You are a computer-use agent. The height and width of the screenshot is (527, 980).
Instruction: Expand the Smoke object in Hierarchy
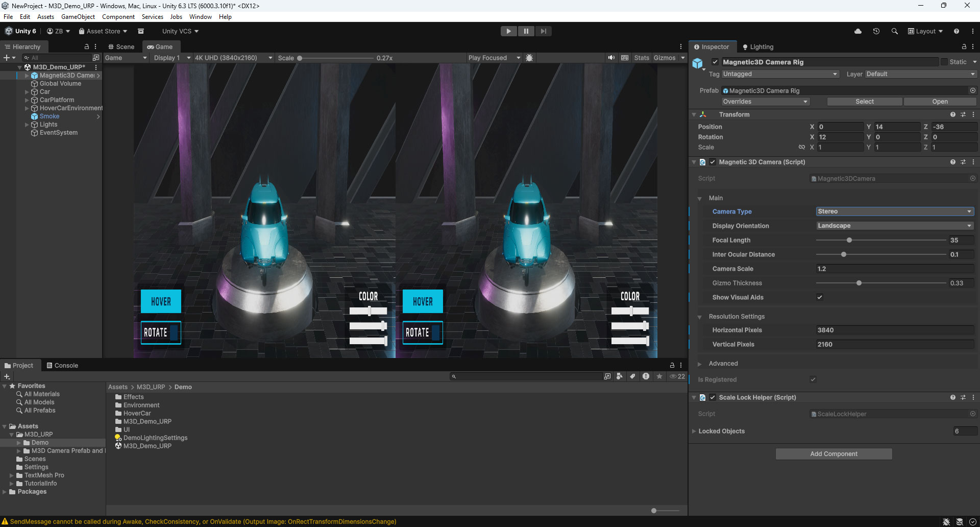(99, 116)
